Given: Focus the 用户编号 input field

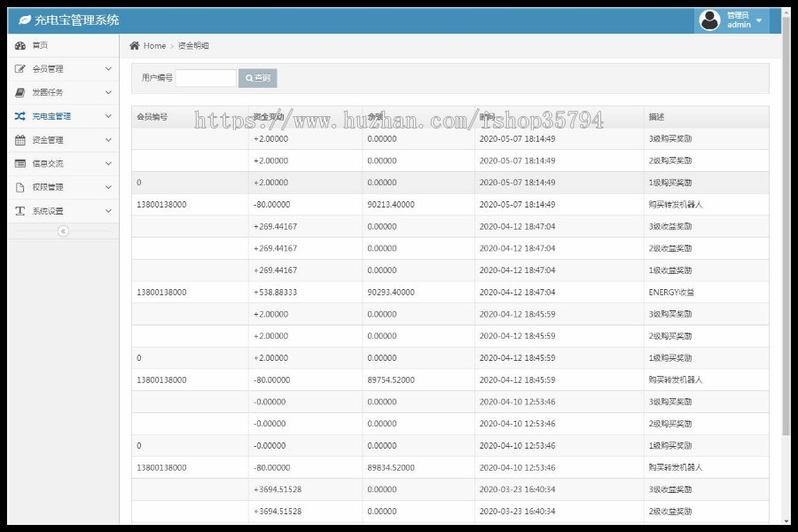Looking at the screenshot, I should [206, 78].
